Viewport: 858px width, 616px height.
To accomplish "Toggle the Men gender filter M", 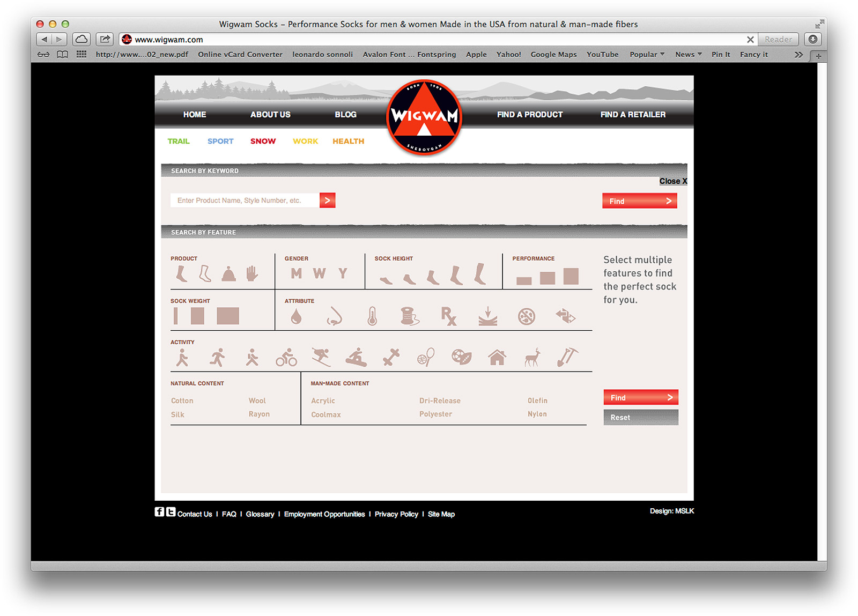I will [x=297, y=273].
